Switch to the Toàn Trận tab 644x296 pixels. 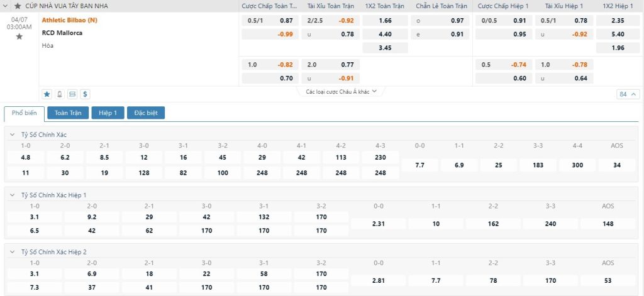point(67,113)
